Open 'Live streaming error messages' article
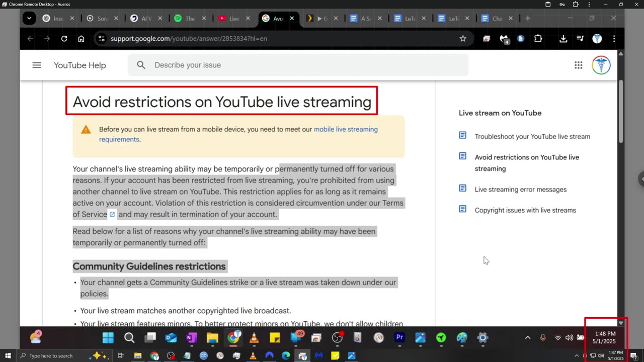644x362 pixels. click(521, 190)
